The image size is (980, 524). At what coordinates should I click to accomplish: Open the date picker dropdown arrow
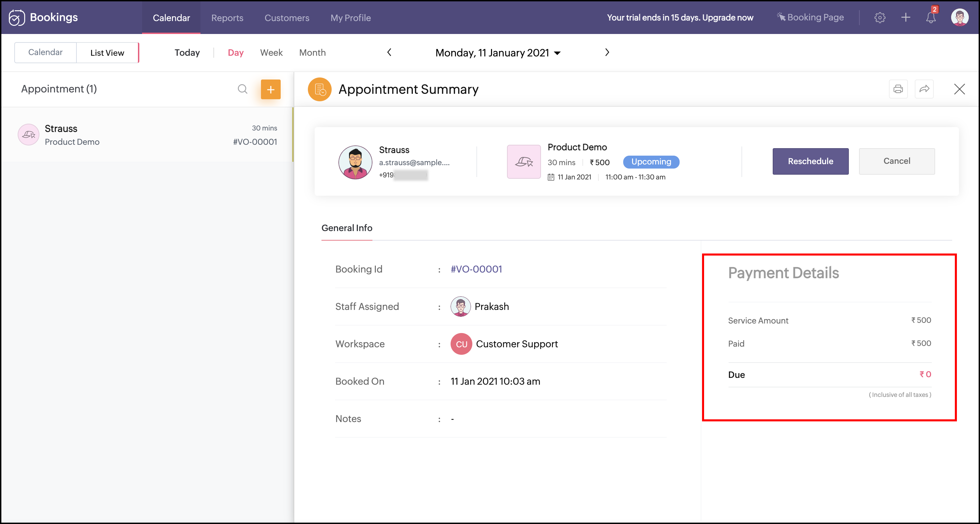pyautogui.click(x=557, y=53)
